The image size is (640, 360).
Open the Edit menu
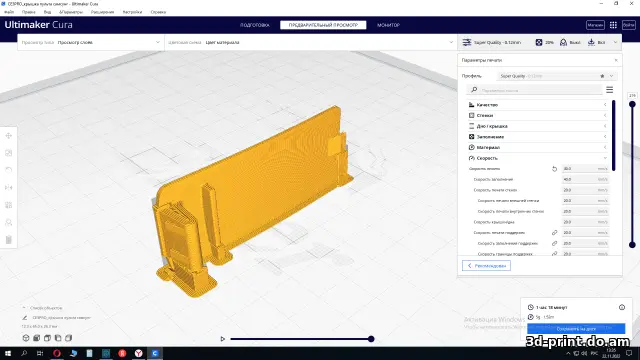click(29, 12)
